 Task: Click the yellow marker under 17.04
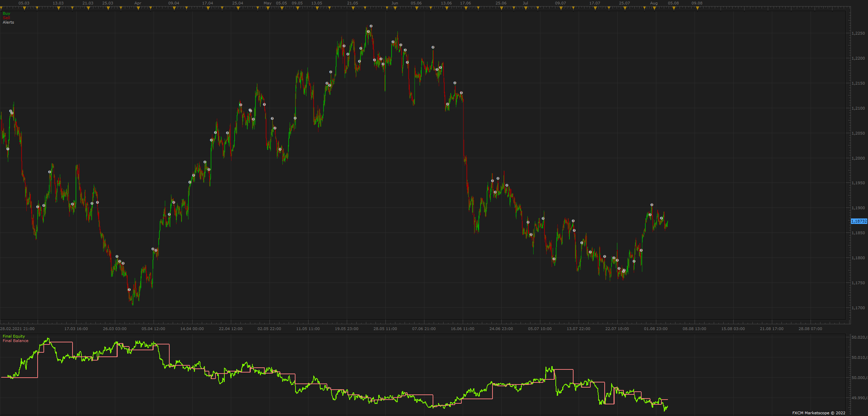208,8
